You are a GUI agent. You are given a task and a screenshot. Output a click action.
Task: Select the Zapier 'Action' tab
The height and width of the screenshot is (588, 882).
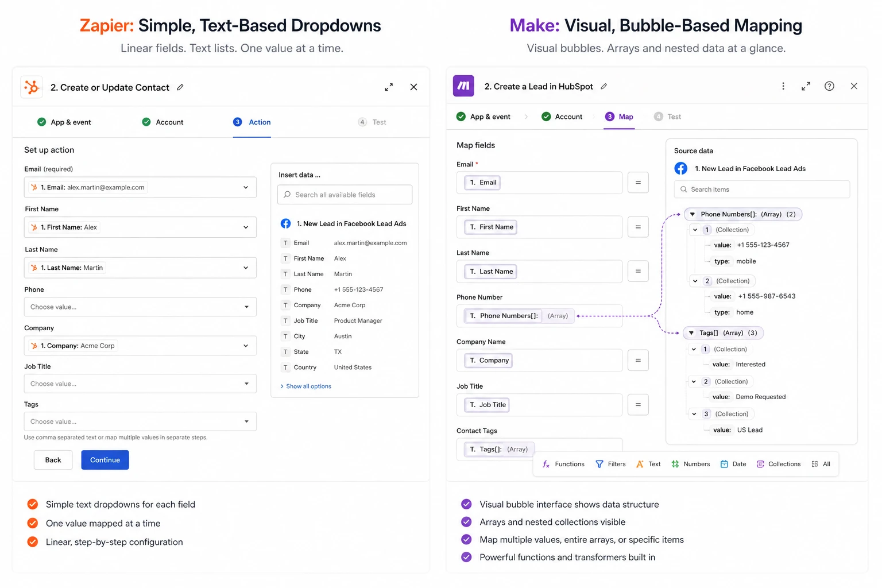(x=252, y=122)
